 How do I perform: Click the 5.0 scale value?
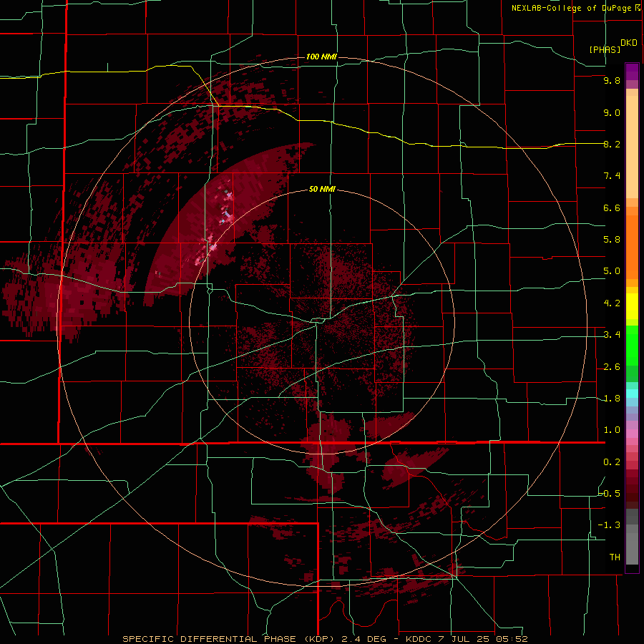[x=612, y=271]
